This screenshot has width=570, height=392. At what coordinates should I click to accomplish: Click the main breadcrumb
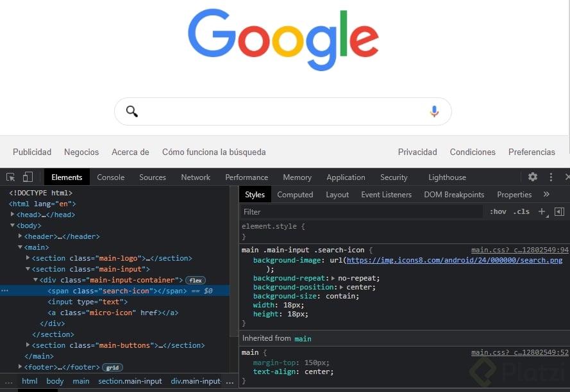click(81, 381)
